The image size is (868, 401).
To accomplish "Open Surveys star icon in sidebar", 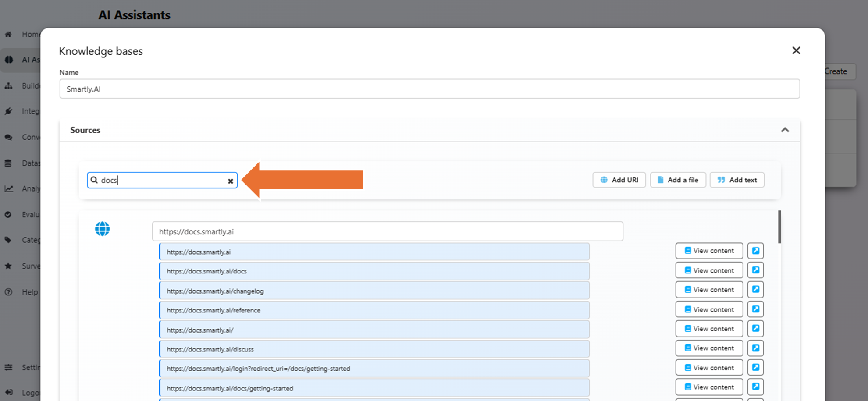I will click(8, 266).
